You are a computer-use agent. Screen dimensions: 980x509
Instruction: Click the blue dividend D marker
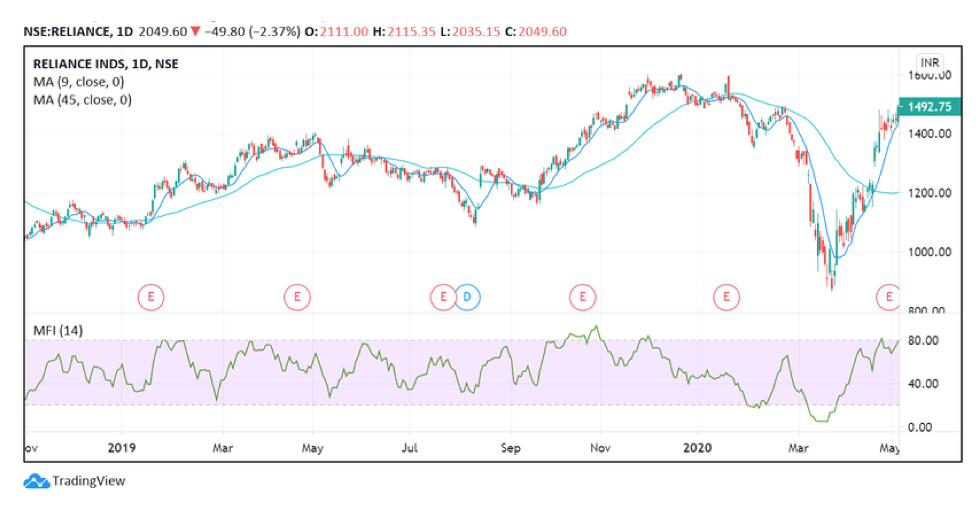[467, 297]
